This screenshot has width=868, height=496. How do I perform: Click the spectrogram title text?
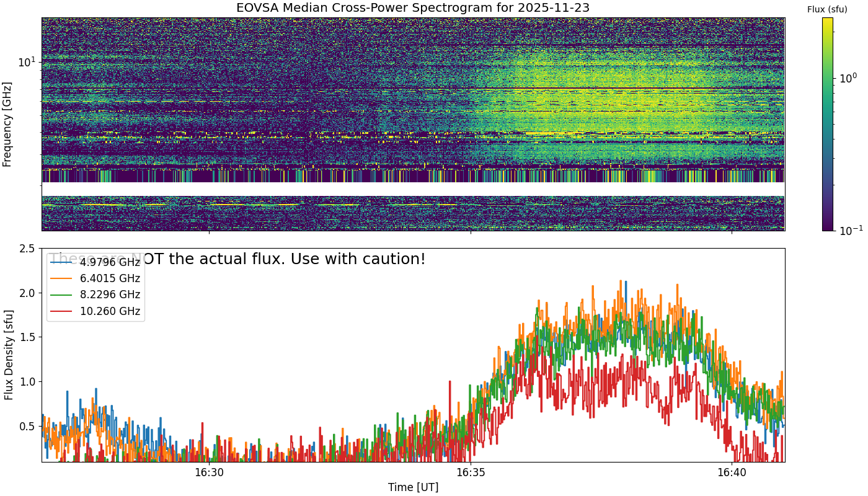[413, 8]
